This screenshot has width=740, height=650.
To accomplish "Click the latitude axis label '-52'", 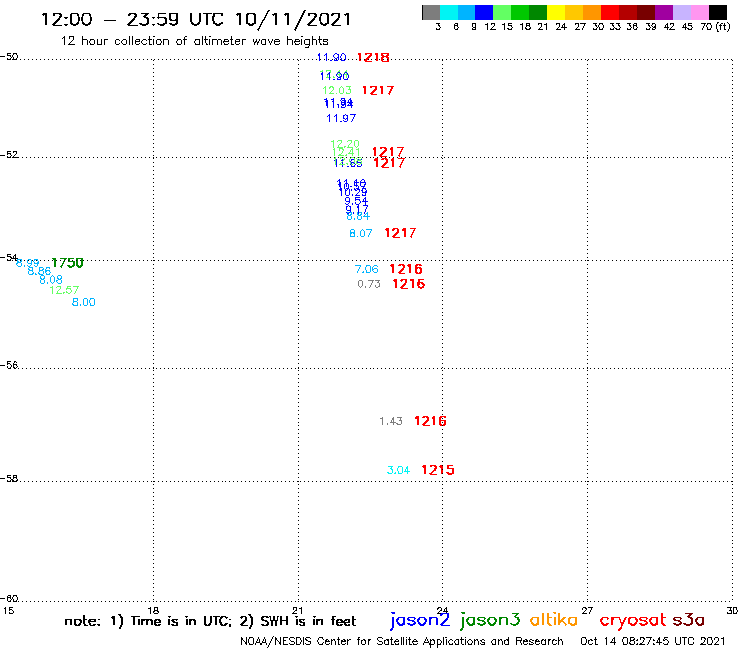I will (x=9, y=155).
